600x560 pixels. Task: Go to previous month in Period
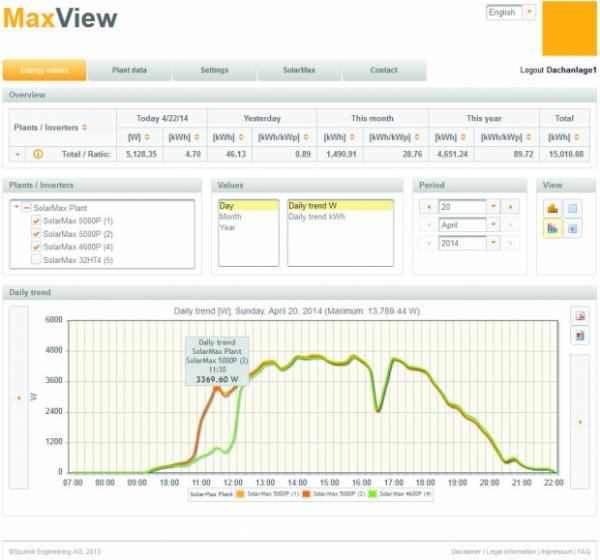[x=429, y=225]
